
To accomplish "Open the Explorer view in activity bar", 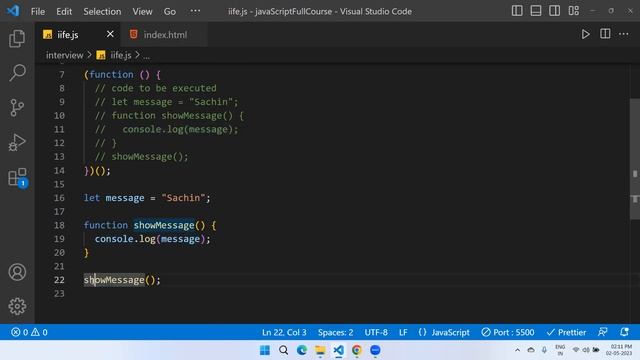I will (x=17, y=38).
